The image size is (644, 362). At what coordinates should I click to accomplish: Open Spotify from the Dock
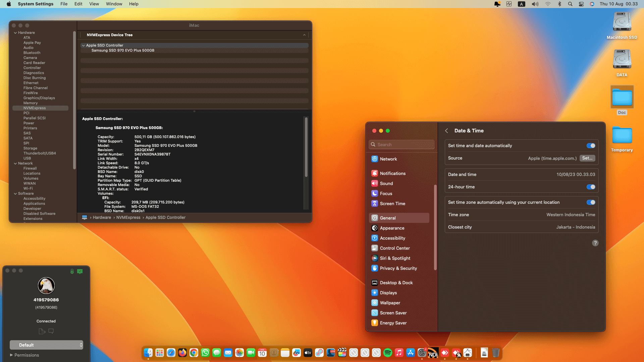tap(387, 353)
